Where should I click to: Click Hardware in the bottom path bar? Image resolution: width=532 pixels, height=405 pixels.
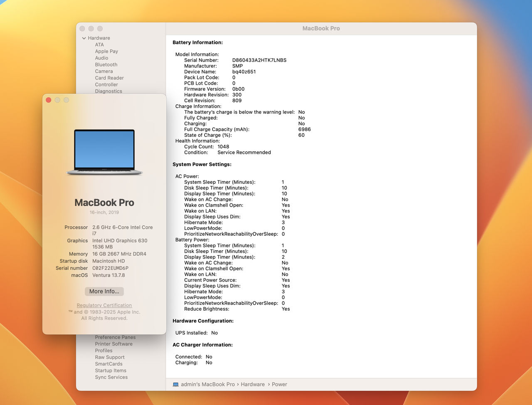(253, 385)
